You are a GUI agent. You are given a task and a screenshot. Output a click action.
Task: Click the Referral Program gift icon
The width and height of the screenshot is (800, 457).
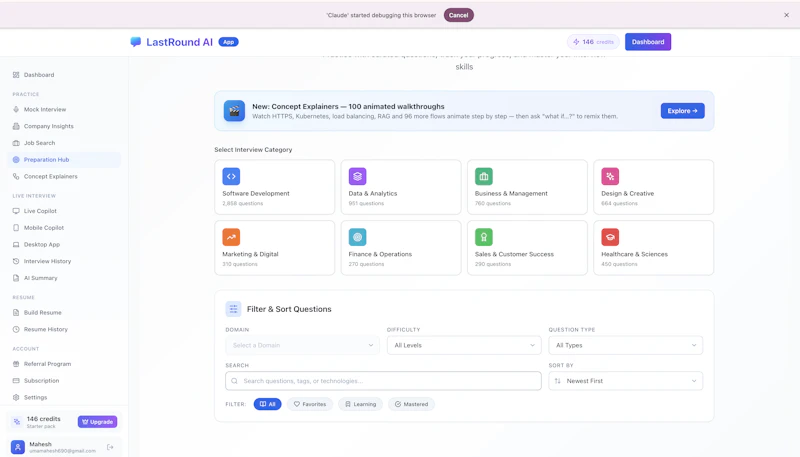16,364
